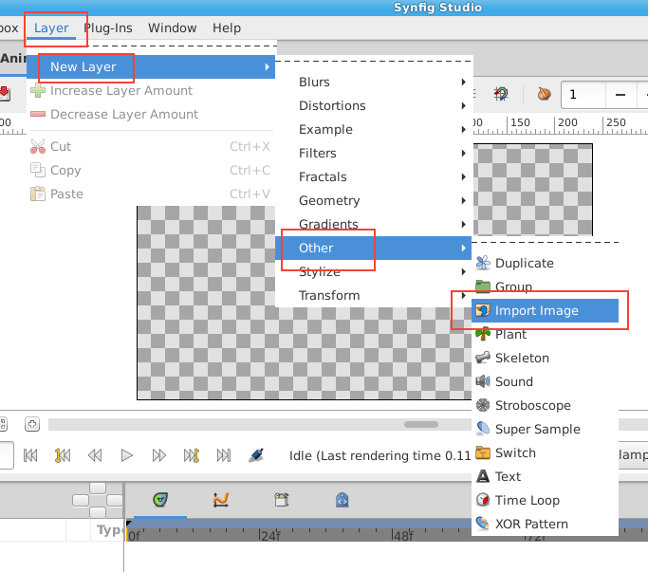The width and height of the screenshot is (648, 572).
Task: Choose Increase Layer Amount
Action: click(x=151, y=91)
